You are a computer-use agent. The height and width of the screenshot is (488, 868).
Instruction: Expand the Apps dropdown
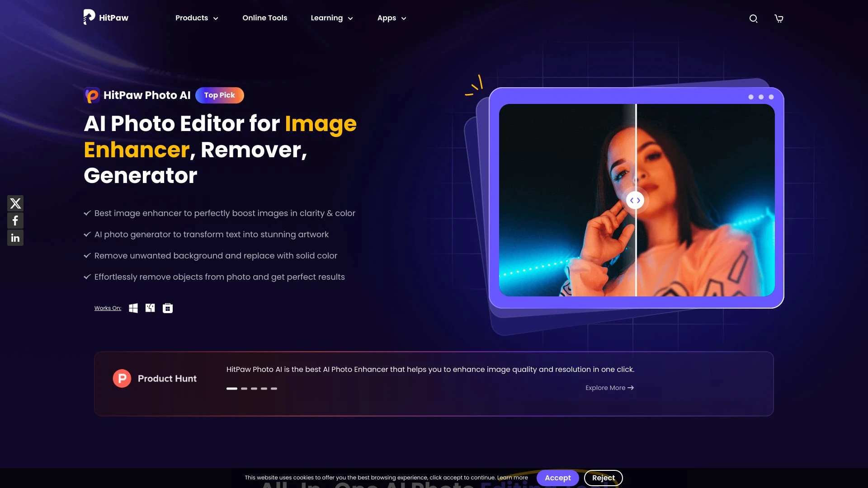coord(391,18)
